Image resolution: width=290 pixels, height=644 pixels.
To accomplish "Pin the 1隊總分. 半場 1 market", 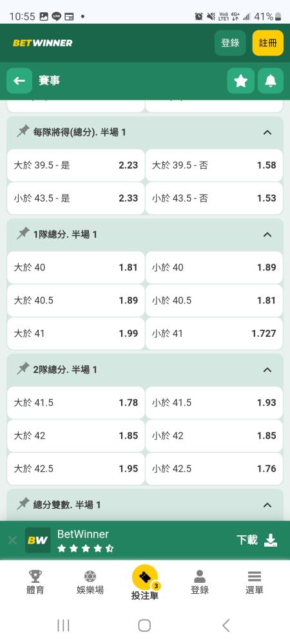I will pos(23,234).
